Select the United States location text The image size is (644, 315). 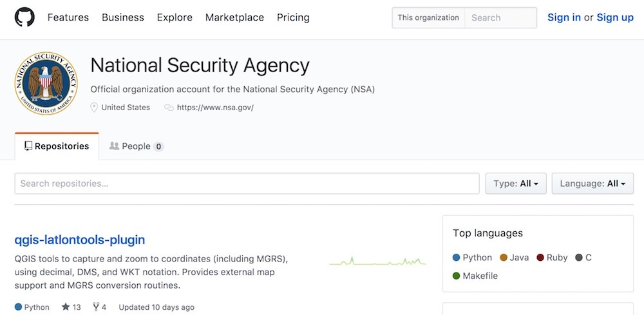click(x=126, y=108)
